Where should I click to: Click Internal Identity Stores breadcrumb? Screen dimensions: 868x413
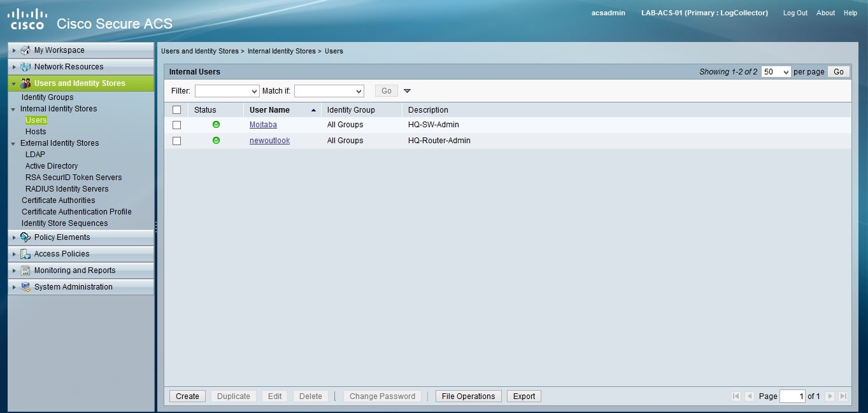tap(281, 51)
